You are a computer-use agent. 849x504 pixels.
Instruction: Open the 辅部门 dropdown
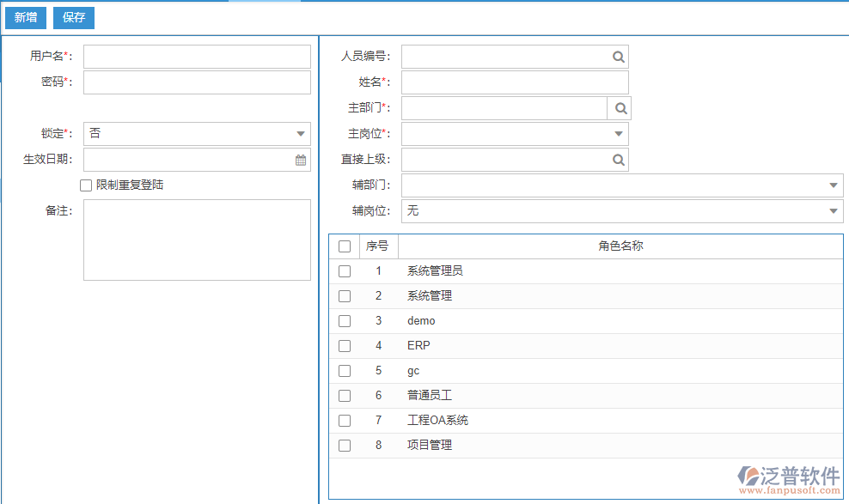(x=832, y=185)
